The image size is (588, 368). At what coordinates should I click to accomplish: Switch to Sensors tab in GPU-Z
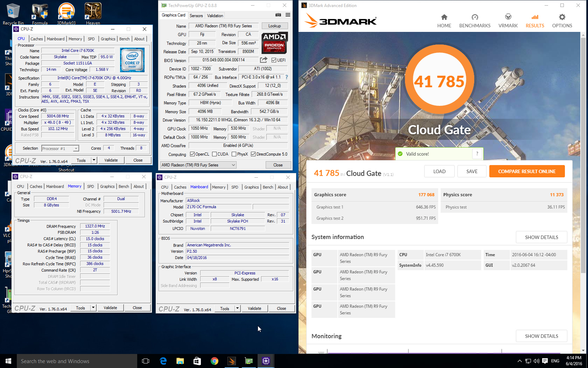pos(196,16)
